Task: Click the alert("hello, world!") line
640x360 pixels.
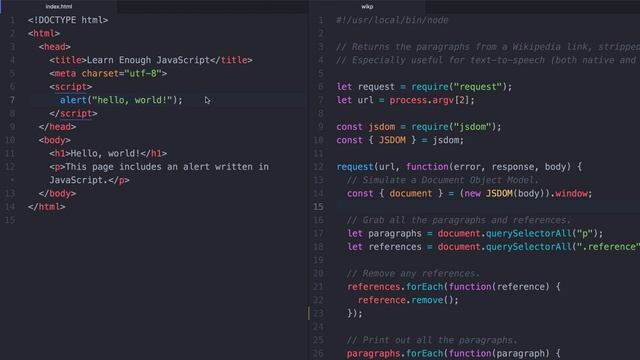Action: (121, 100)
